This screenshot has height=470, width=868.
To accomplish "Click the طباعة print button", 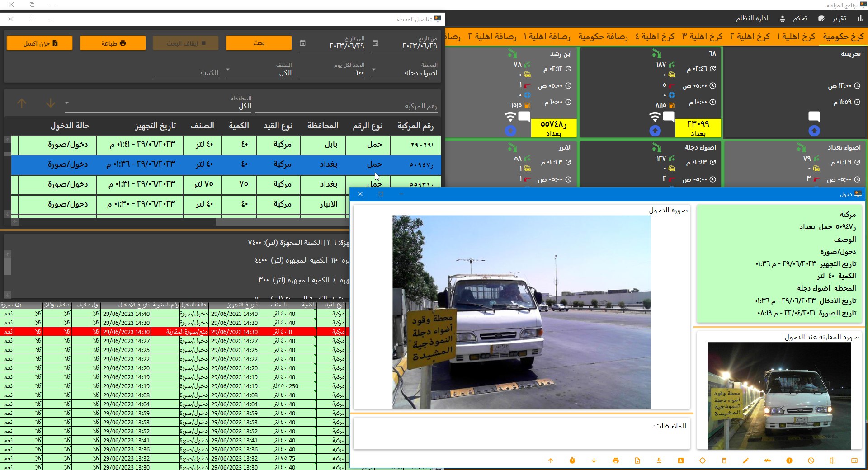I will point(113,43).
